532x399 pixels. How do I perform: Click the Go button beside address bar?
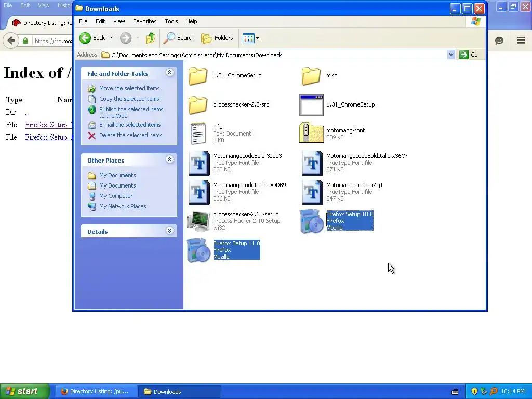click(469, 55)
